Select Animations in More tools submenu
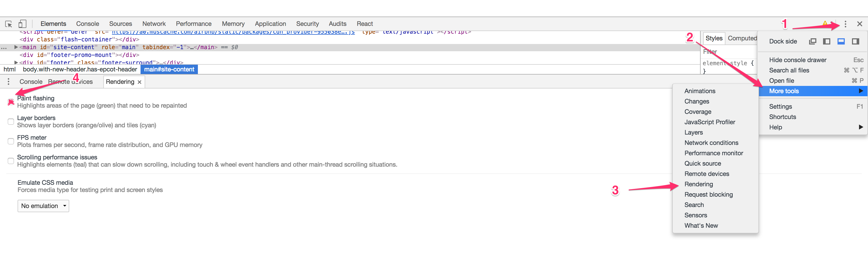The image size is (868, 266). pyautogui.click(x=715, y=91)
